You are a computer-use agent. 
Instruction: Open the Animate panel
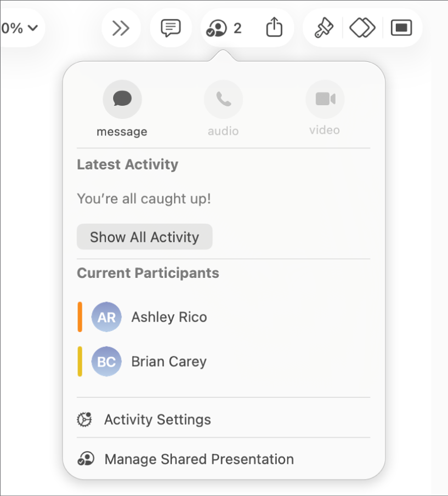[x=362, y=27]
